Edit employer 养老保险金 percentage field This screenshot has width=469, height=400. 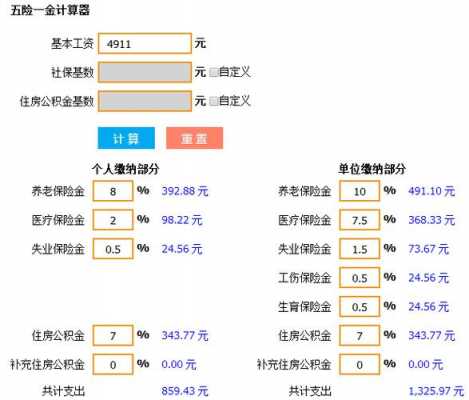click(x=359, y=191)
